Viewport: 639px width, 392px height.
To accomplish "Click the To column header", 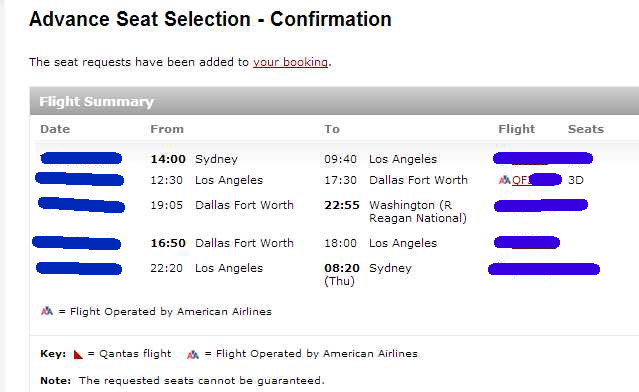I will [332, 129].
